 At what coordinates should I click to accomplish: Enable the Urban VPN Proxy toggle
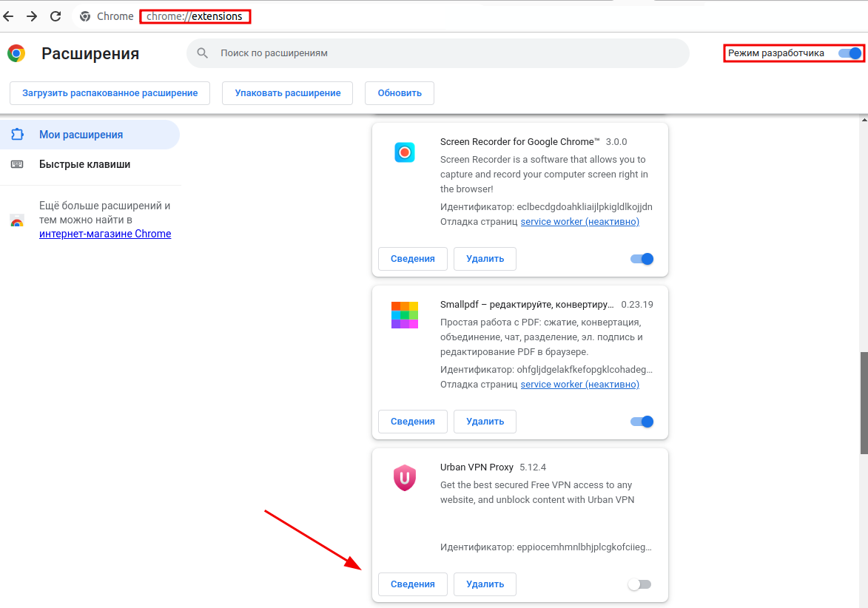pyautogui.click(x=640, y=584)
